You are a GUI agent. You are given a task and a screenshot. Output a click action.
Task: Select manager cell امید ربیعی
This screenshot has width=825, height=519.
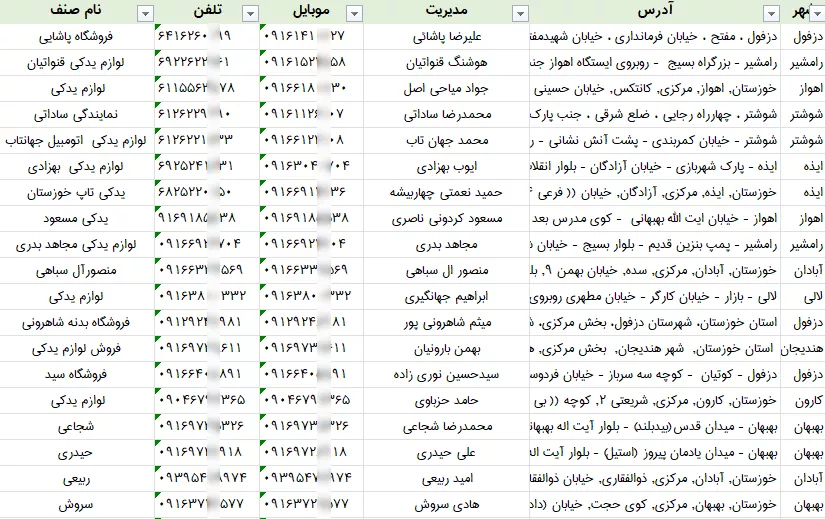pyautogui.click(x=447, y=478)
